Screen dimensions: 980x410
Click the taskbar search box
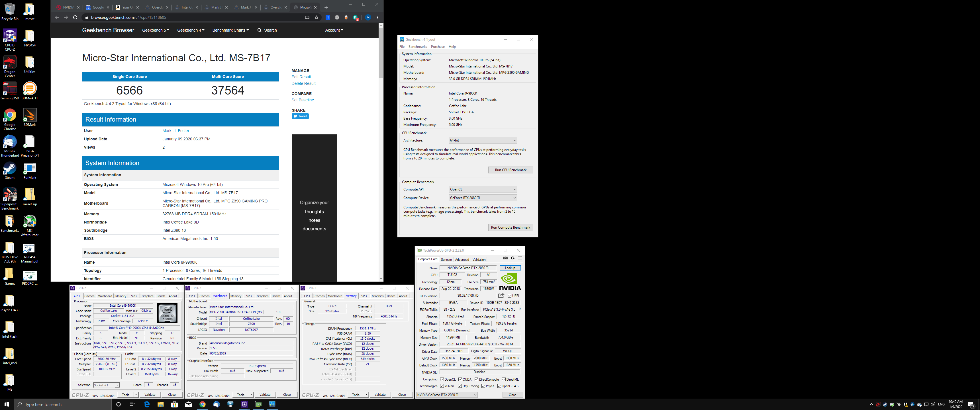click(x=63, y=404)
